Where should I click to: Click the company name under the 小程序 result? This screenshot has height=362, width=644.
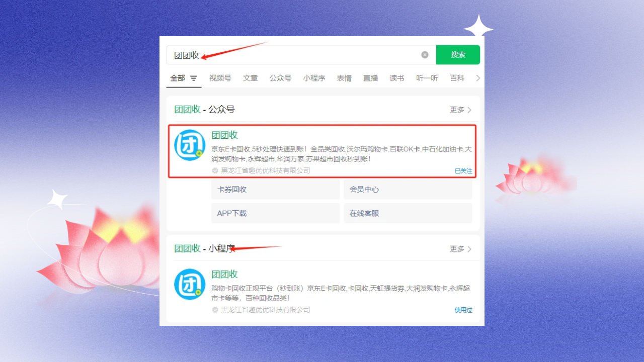(266, 310)
